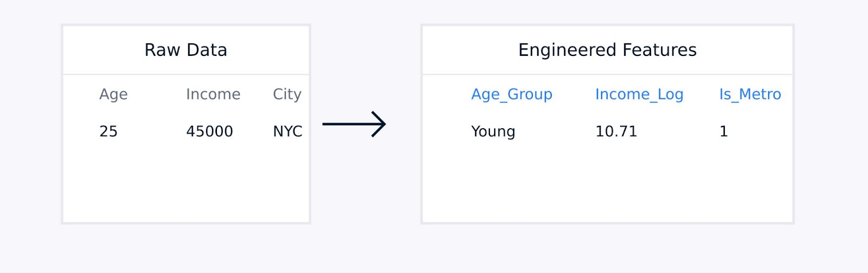Viewport: 868px width, 273px height.
Task: Open the Is_Metro column link
Action: click(x=750, y=94)
